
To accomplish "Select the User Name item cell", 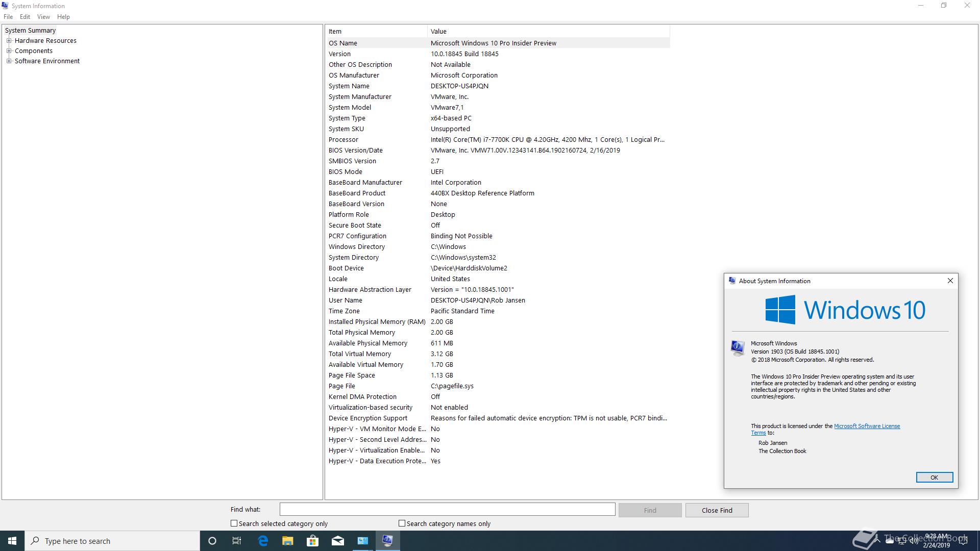I will pos(346,300).
